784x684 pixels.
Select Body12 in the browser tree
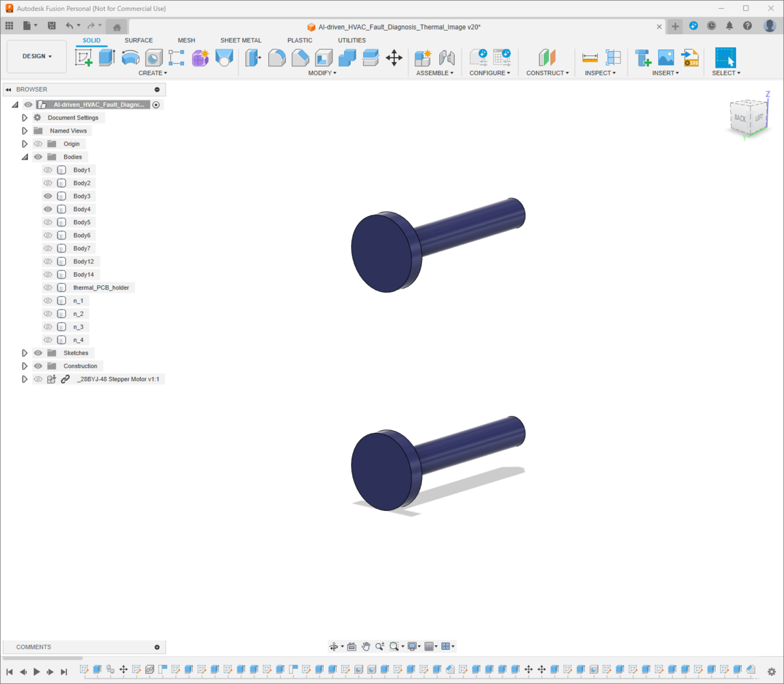click(x=83, y=261)
